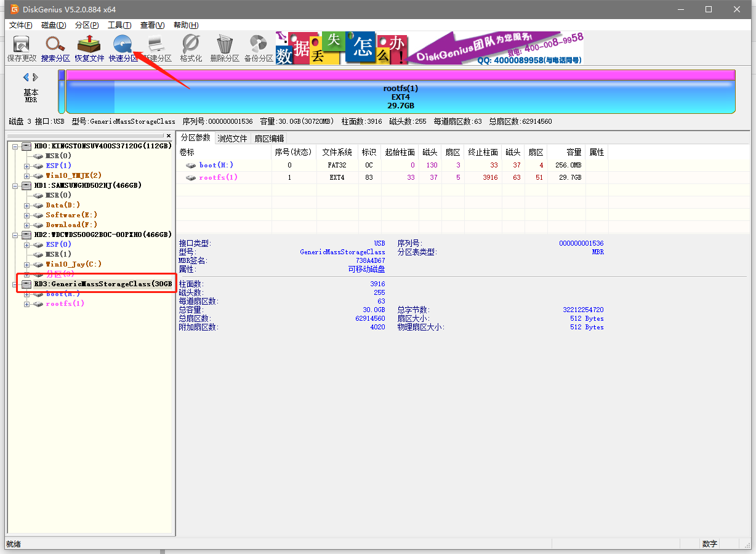The height and width of the screenshot is (554, 756).
Task: Select the HD1 SAMSUNG disk icon
Action: pyautogui.click(x=26, y=185)
